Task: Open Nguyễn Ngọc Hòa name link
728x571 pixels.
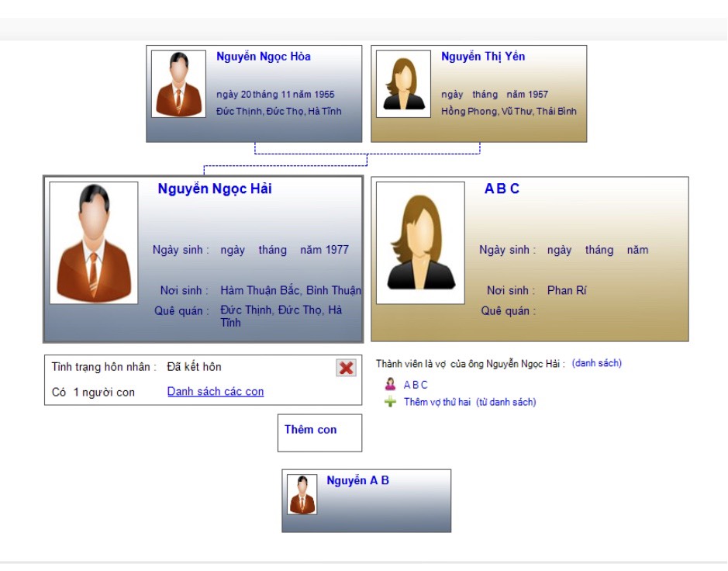Action: coord(264,57)
